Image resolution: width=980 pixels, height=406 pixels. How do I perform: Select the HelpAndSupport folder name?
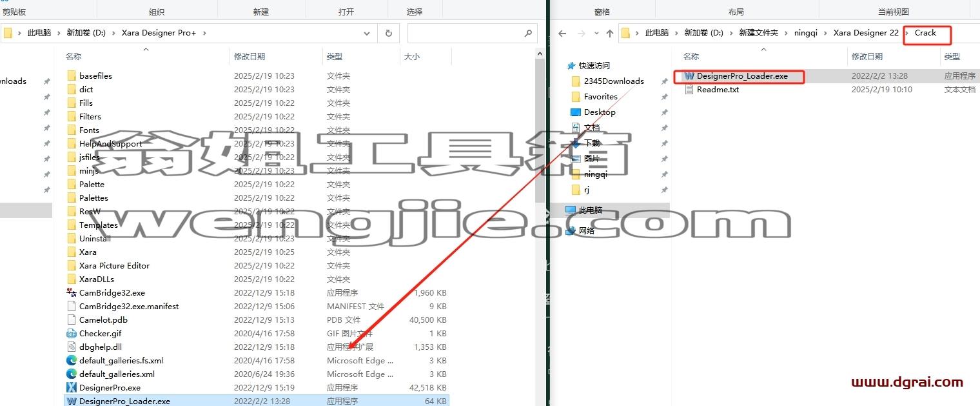click(110, 143)
